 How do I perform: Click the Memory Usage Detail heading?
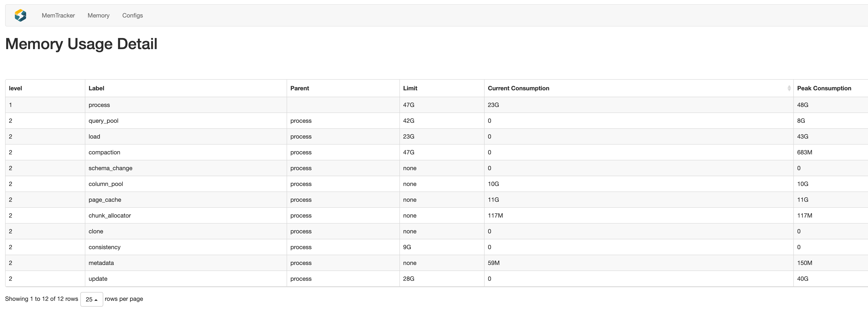tap(81, 44)
